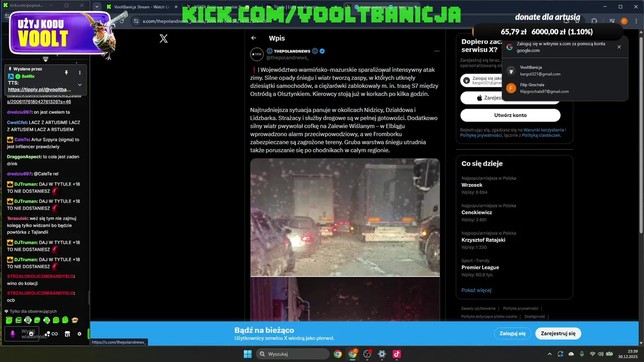The height and width of the screenshot is (362, 644).
Task: Click the CaleTe username in chat
Action: click(x=22, y=139)
